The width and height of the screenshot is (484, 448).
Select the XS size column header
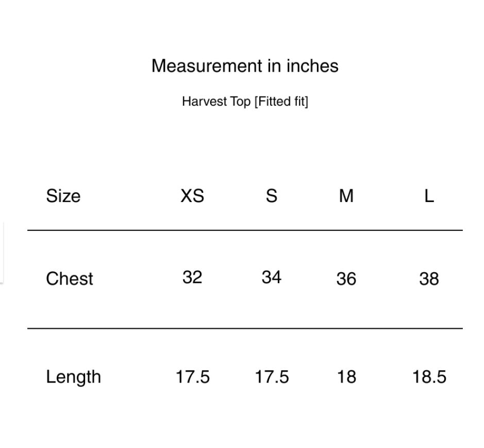point(192,196)
